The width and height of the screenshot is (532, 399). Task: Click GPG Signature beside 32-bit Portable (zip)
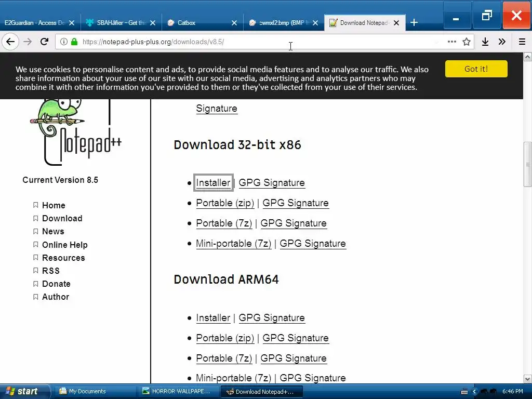296,203
